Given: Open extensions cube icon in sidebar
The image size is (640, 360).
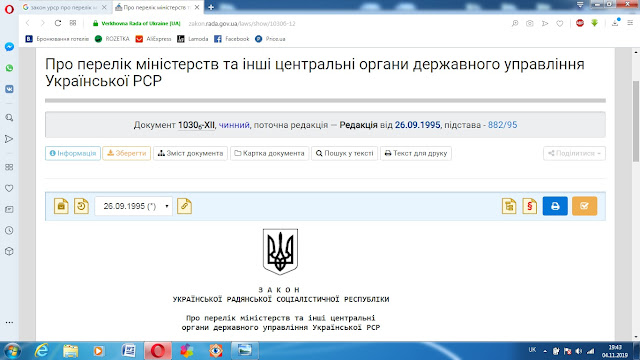Looking at the screenshot, I should [x=9, y=251].
